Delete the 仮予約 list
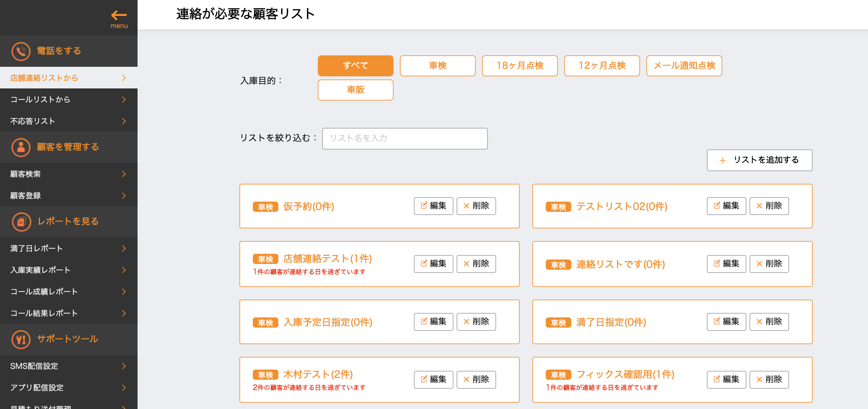 [476, 206]
